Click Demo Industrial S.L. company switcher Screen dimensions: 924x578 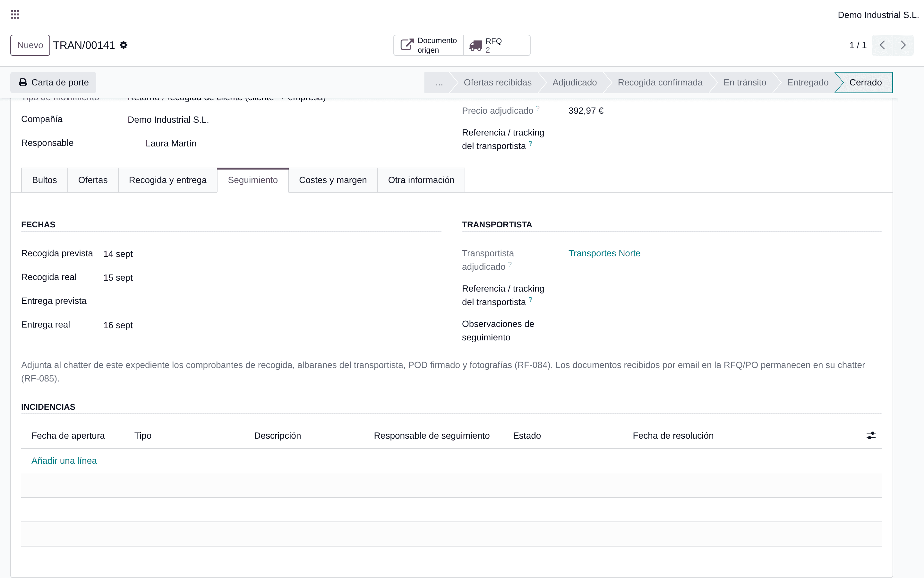click(878, 15)
